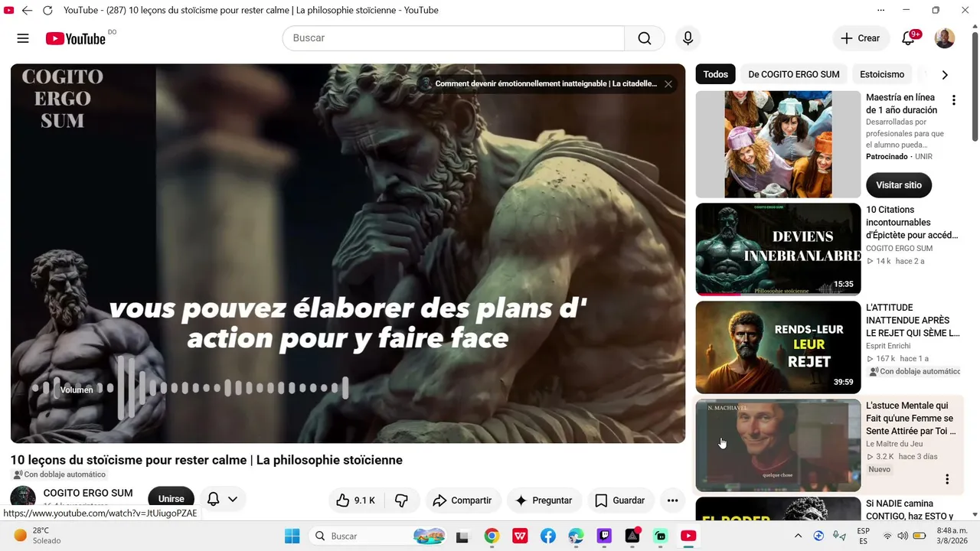This screenshot has height=551, width=980.
Task: Open options for L'astuce Mentale video
Action: tap(947, 480)
